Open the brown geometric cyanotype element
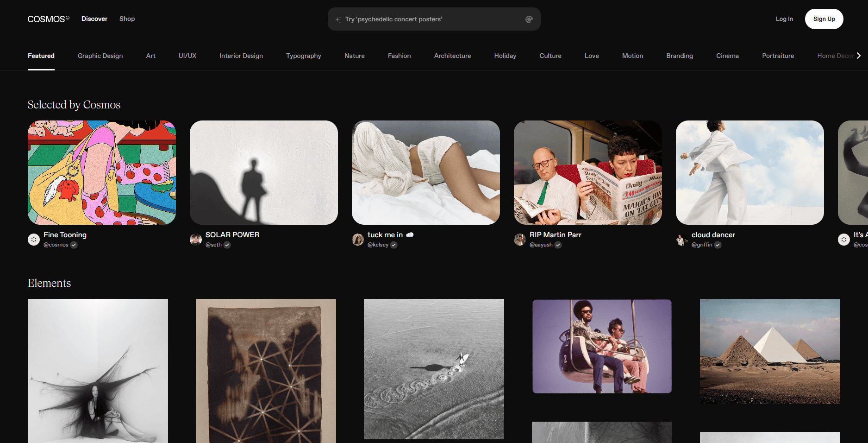The width and height of the screenshot is (868, 443). 266,371
